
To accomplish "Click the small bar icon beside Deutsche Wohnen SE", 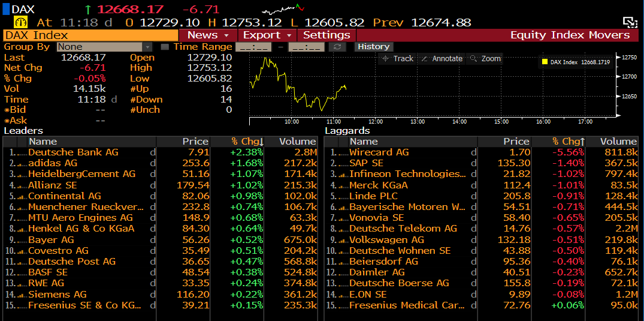I will 344,251.
